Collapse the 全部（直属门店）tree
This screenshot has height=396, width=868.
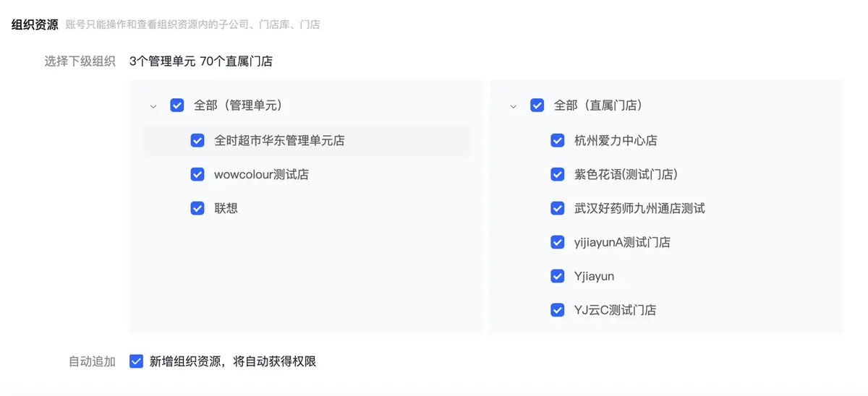[x=513, y=106]
